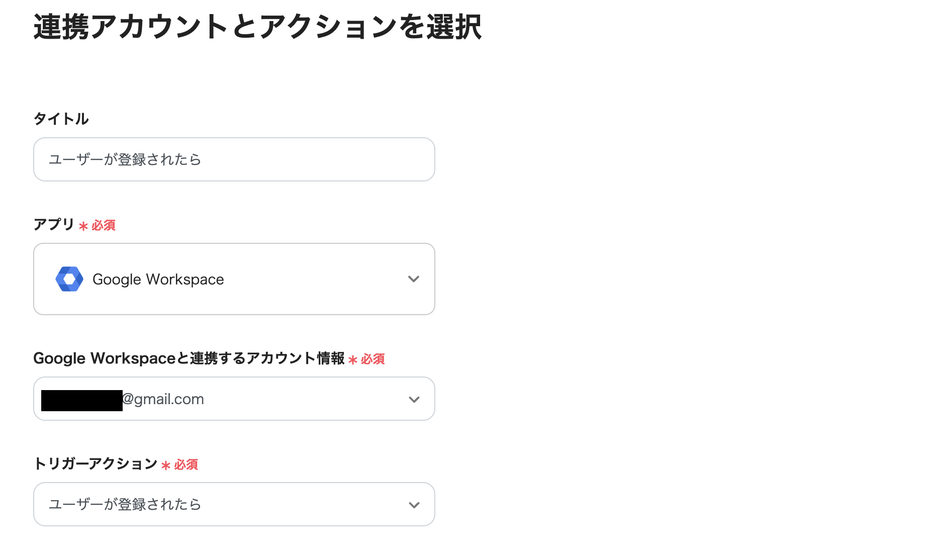Viewport: 931px width, 560px height.
Task: Click the 必須 badge next to トリガーアクション
Action: [x=184, y=464]
